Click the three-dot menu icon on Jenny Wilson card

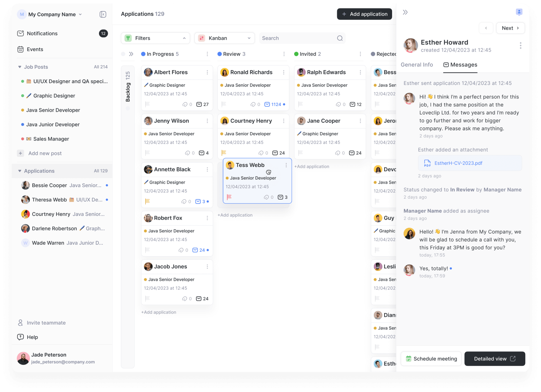(208, 120)
